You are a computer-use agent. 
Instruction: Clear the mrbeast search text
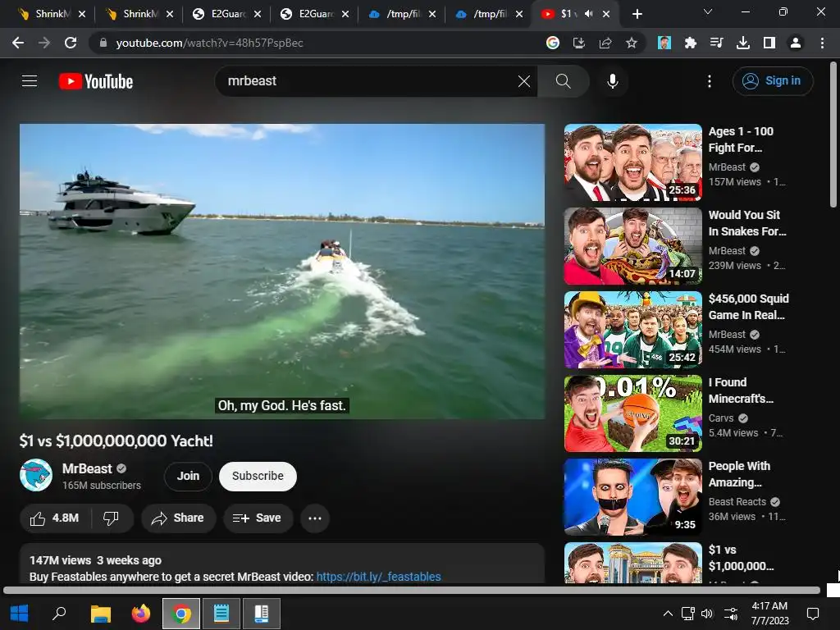coord(524,81)
